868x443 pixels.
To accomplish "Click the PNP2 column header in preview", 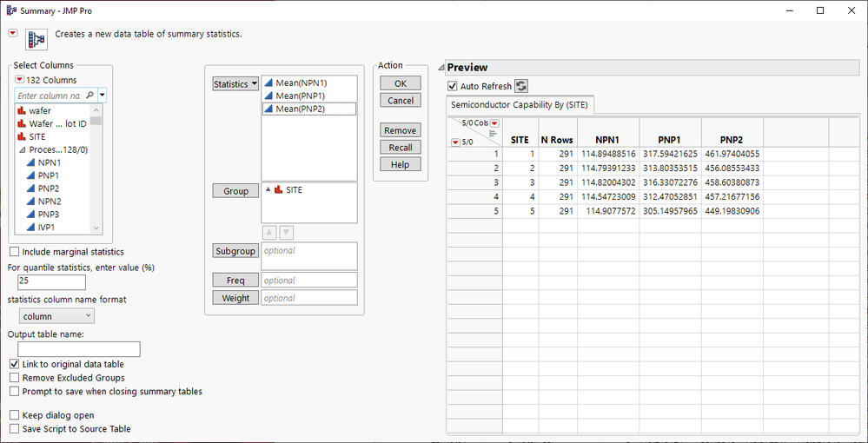I will coord(732,140).
